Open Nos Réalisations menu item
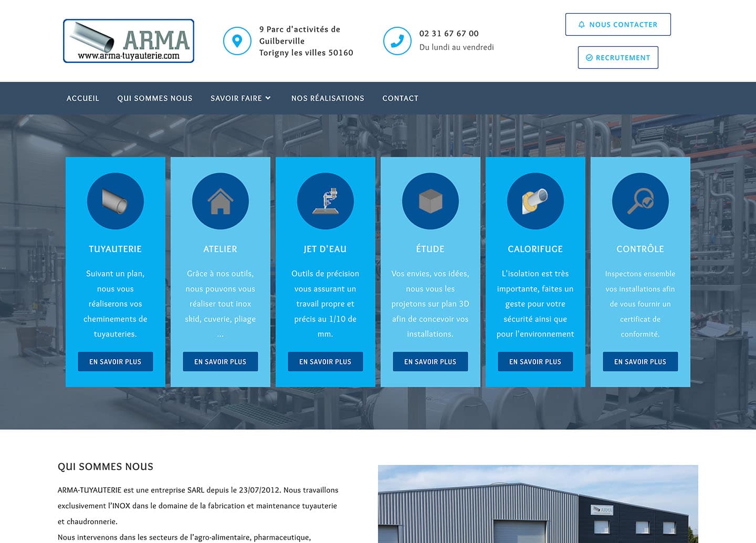 coord(328,98)
